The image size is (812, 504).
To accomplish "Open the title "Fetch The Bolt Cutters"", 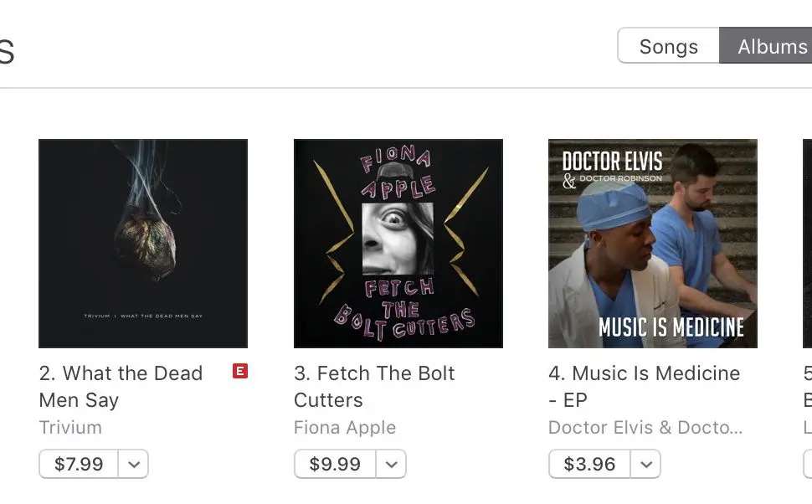I will click(x=374, y=386).
